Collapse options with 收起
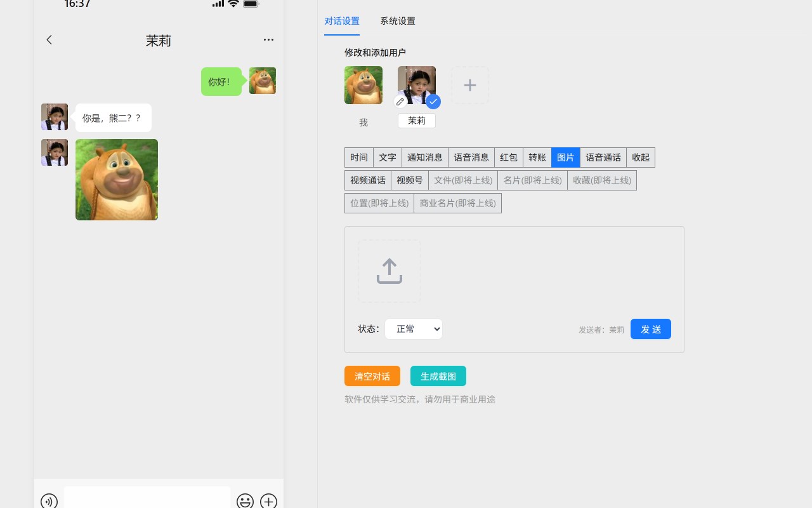The image size is (812, 508). pyautogui.click(x=641, y=157)
